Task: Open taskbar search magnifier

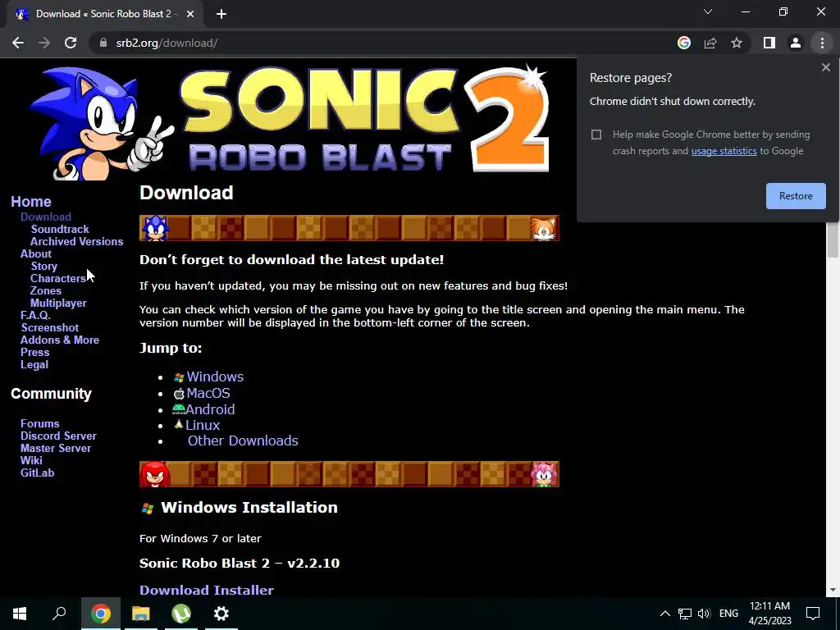Action: click(x=59, y=614)
